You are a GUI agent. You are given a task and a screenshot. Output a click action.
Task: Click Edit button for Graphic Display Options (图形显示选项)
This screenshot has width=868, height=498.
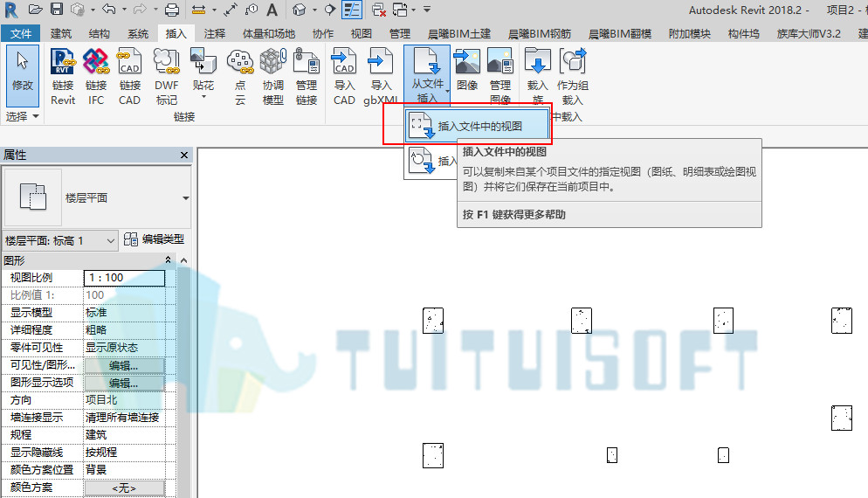click(124, 384)
